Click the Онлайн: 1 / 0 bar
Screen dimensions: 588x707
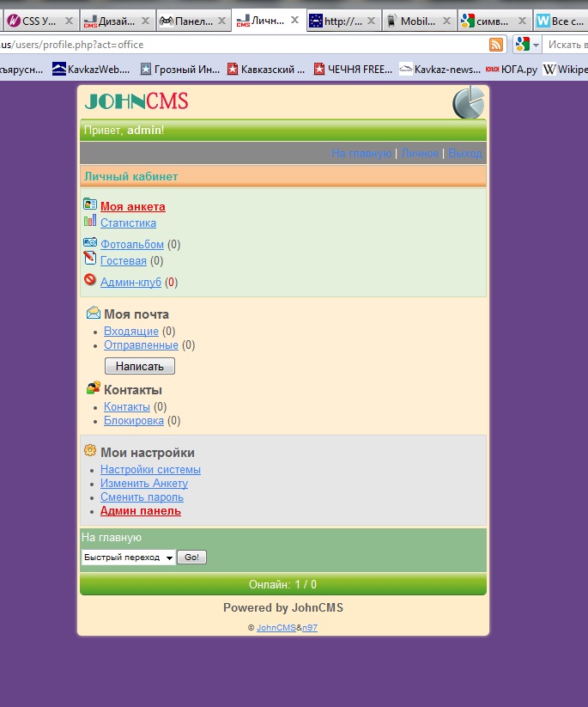pyautogui.click(x=283, y=584)
